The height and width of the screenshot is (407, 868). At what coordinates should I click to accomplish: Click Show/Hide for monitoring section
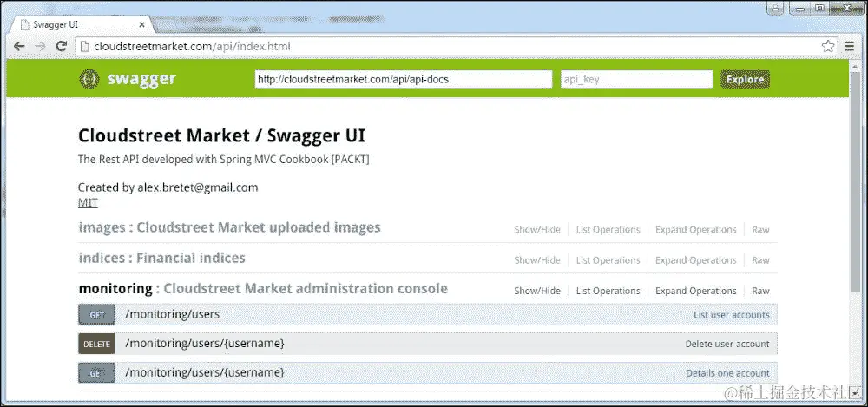(537, 291)
